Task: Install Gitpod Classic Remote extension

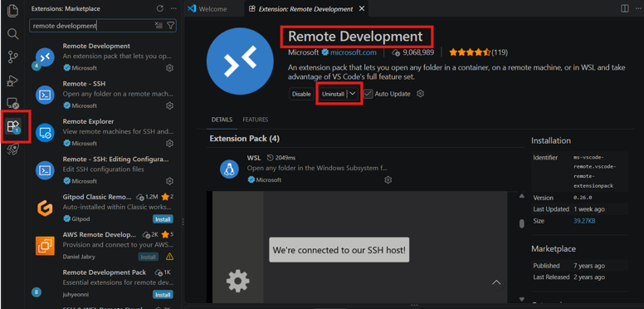Action: coord(163,219)
